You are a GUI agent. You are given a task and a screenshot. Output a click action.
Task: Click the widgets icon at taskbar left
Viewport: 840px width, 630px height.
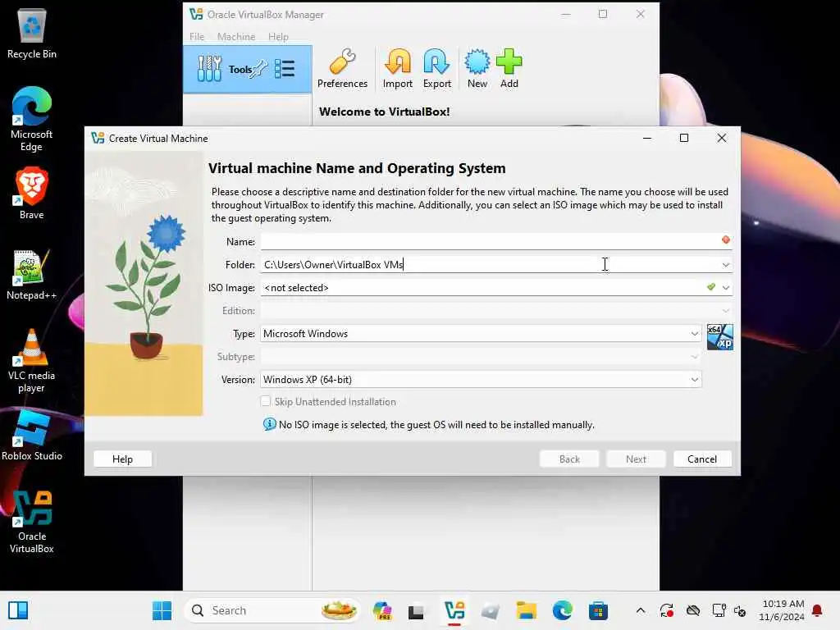(18, 610)
